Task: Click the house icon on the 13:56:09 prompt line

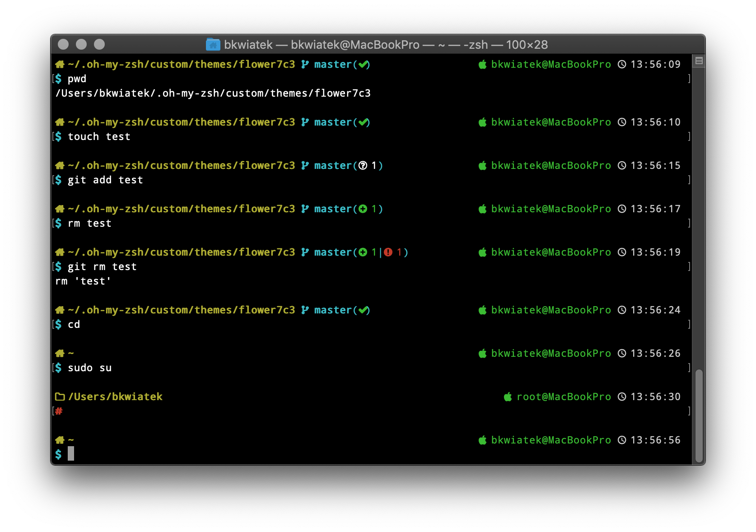Action: (x=60, y=64)
